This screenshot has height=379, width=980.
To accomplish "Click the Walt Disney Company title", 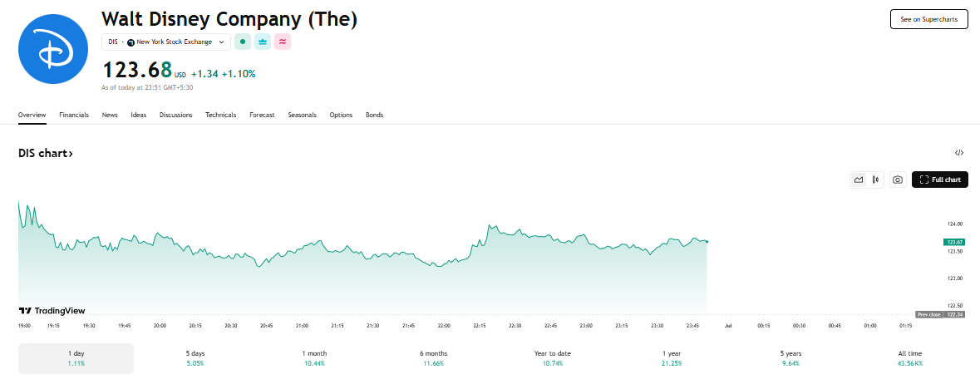I will 229,19.
